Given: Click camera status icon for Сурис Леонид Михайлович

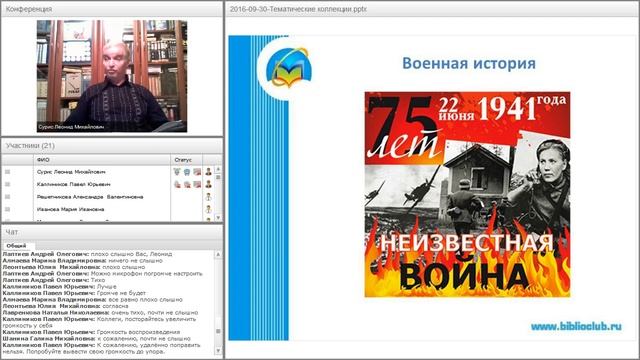Looking at the screenshot, I should point(197,172).
